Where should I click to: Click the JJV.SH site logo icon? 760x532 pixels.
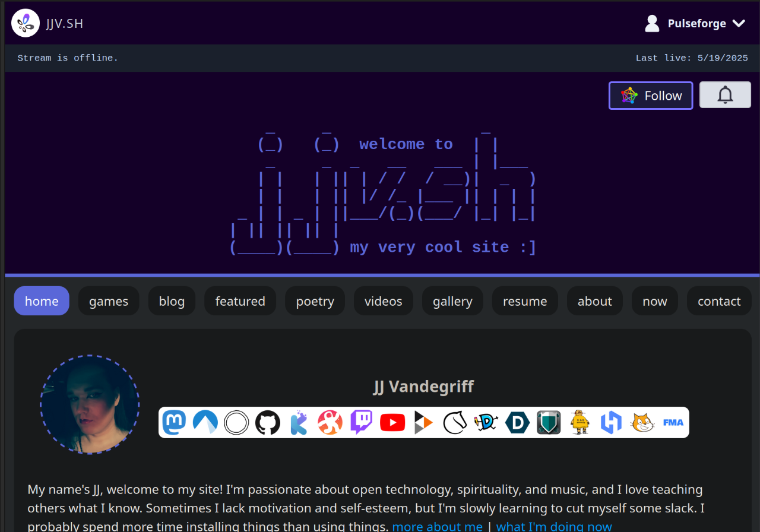(x=26, y=23)
